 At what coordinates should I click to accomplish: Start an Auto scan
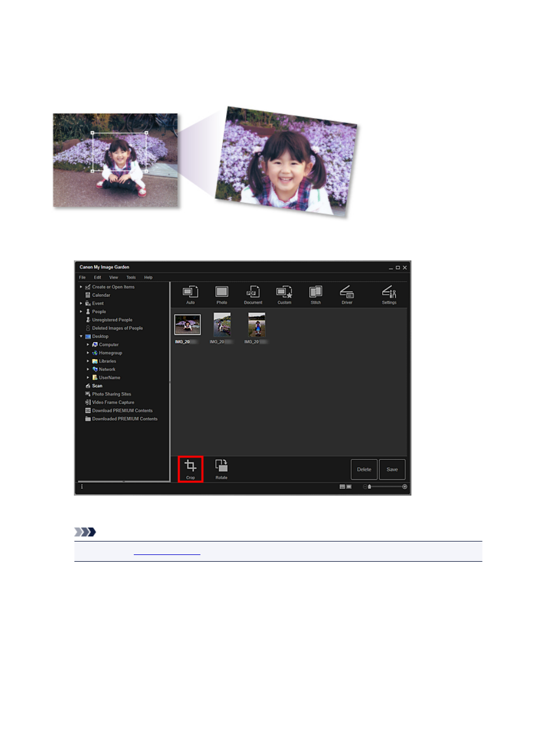coord(190,295)
